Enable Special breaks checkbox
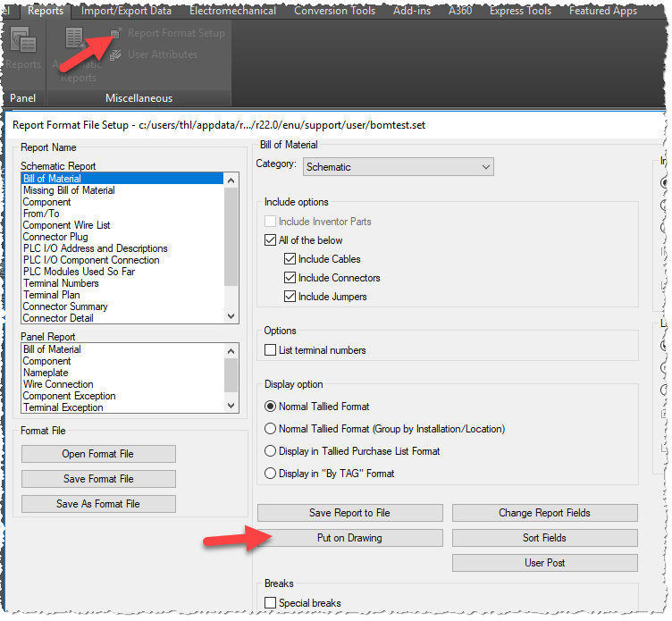This screenshot has width=672, height=621. (x=270, y=603)
